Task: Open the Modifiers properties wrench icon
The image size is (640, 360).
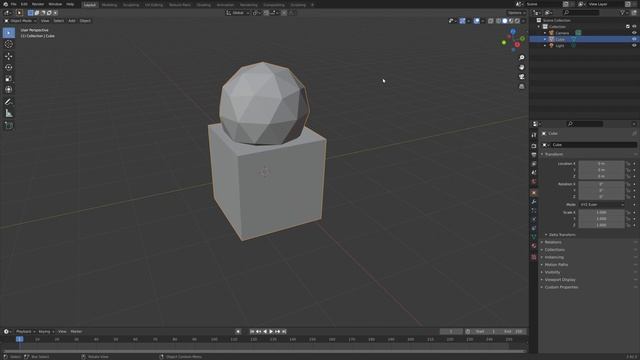Action: (x=534, y=202)
